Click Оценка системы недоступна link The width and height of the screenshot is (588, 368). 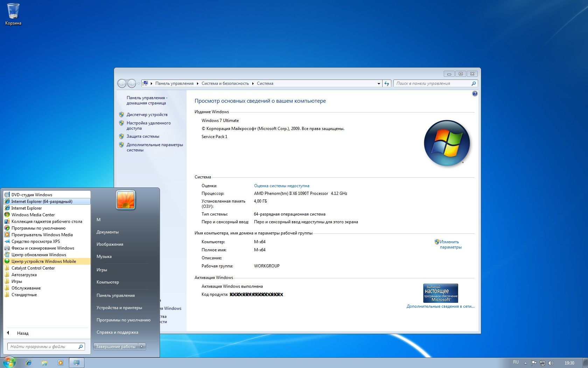(x=282, y=186)
